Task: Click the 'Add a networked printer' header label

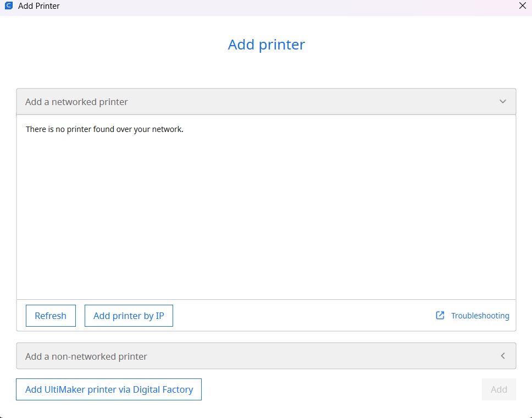Action: click(x=76, y=102)
